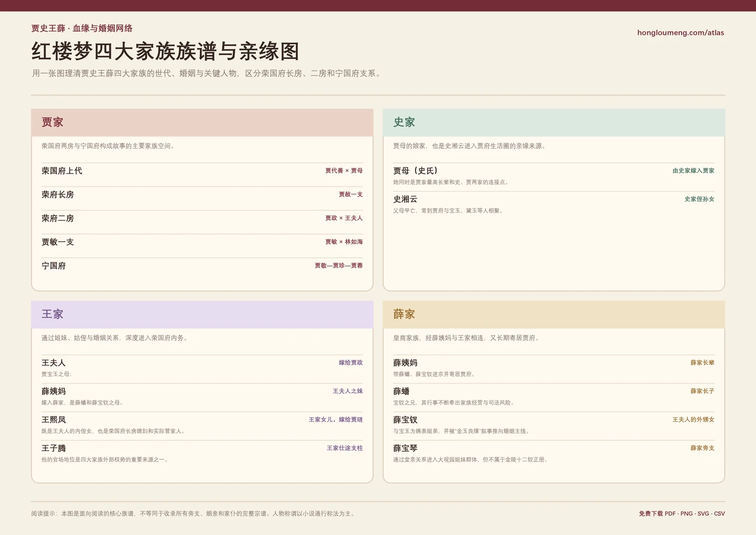Click the 贾家 description 荣国府两房与宁国府
The image size is (756, 535).
pyautogui.click(x=109, y=146)
